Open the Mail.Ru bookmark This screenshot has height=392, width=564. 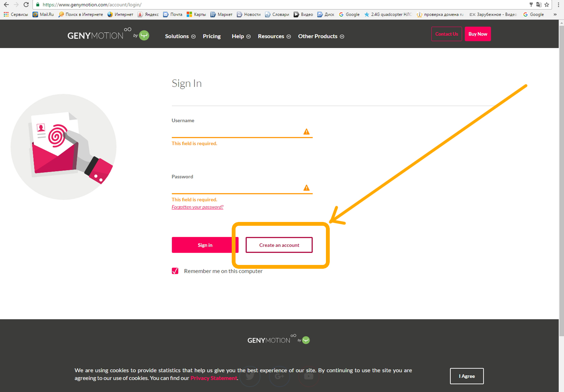coord(43,14)
